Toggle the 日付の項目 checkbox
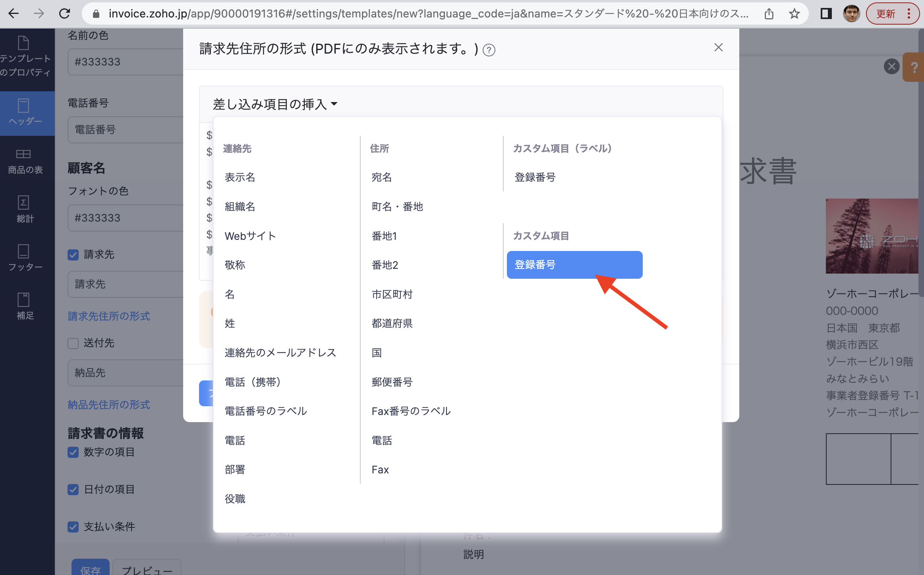 tap(73, 489)
